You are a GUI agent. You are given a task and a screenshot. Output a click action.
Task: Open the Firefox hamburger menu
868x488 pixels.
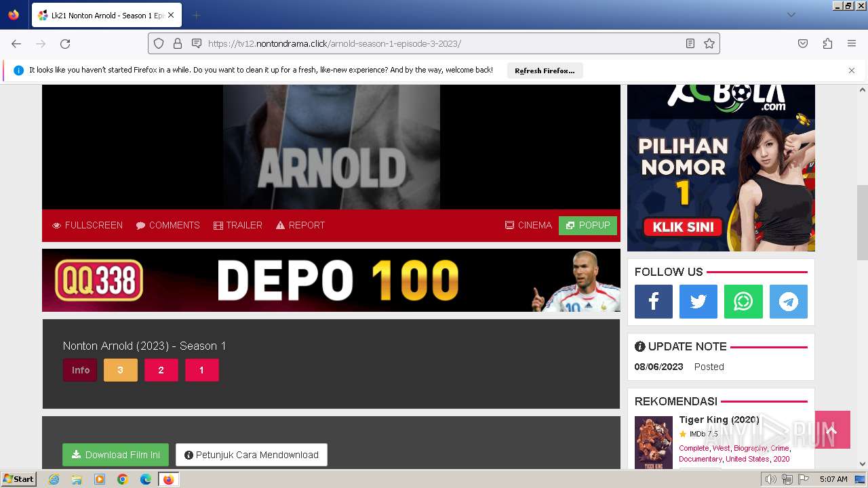pyautogui.click(x=852, y=43)
